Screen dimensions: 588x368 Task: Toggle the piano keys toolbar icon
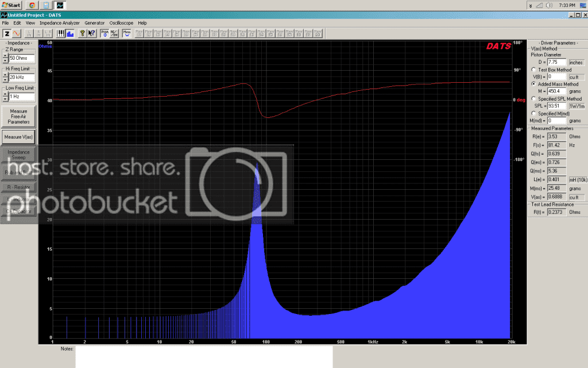point(61,33)
